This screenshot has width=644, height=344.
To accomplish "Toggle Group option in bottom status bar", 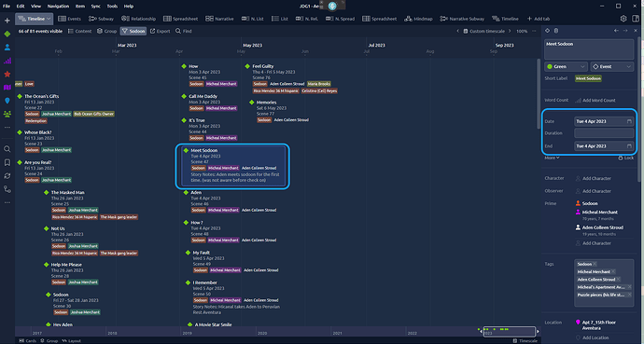I will 49,340.
